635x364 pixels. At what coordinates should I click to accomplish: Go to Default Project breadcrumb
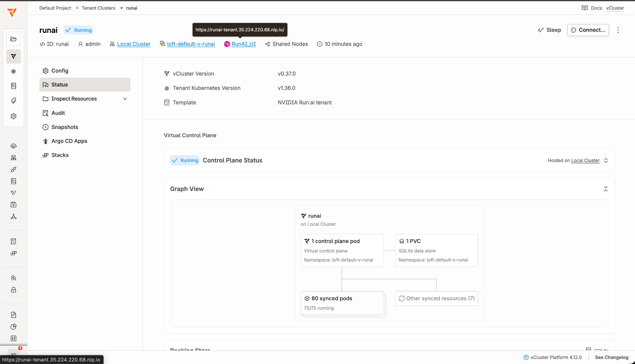point(55,8)
